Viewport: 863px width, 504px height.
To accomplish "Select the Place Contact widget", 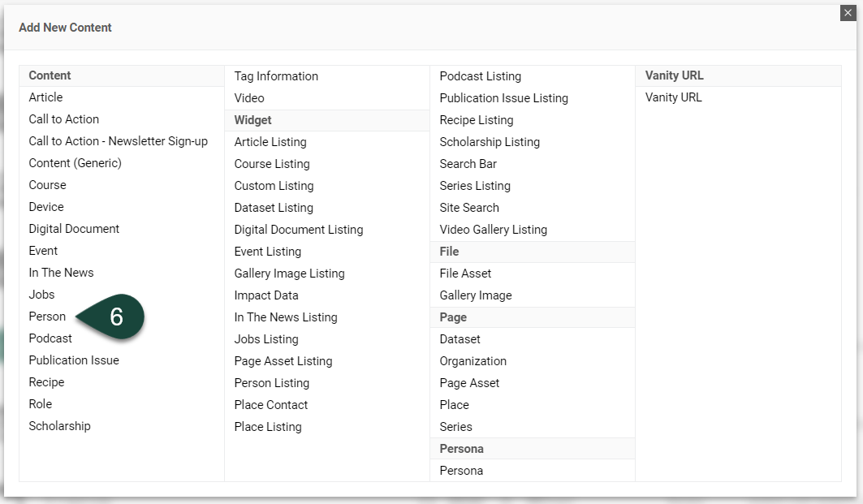I will click(271, 404).
